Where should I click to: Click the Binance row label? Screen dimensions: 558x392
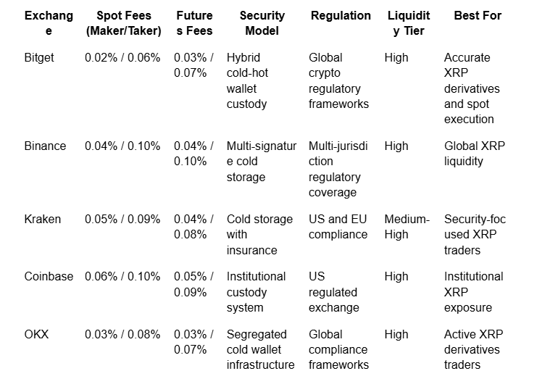(45, 146)
